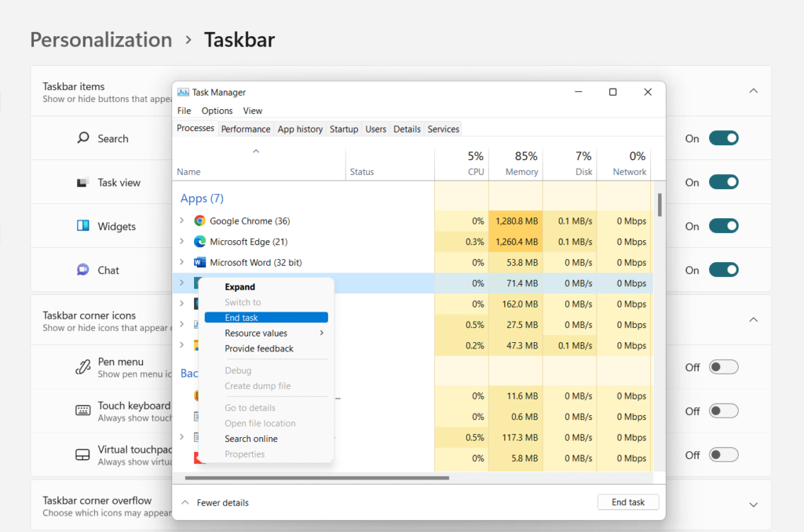
Task: Click the Search magnifier icon in Settings
Action: [83, 138]
